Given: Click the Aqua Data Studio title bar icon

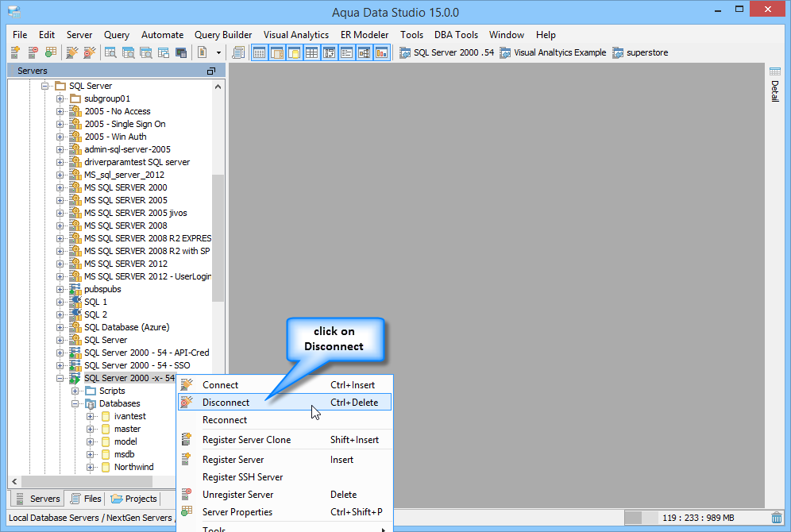Looking at the screenshot, I should coord(14,12).
